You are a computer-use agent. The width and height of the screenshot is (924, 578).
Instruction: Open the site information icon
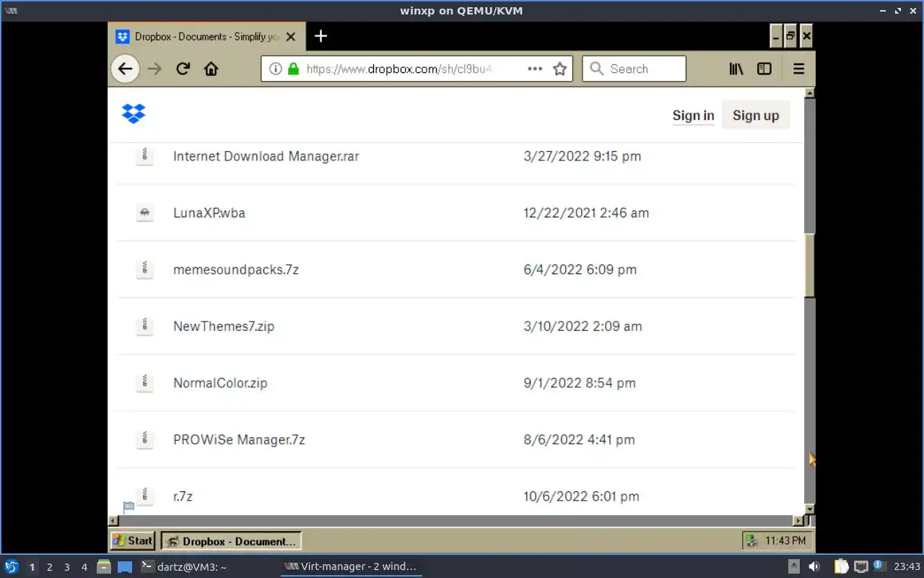pos(275,69)
